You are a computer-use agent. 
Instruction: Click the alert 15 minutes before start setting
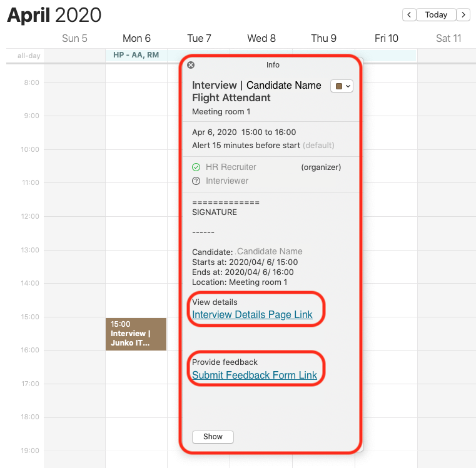click(x=246, y=145)
